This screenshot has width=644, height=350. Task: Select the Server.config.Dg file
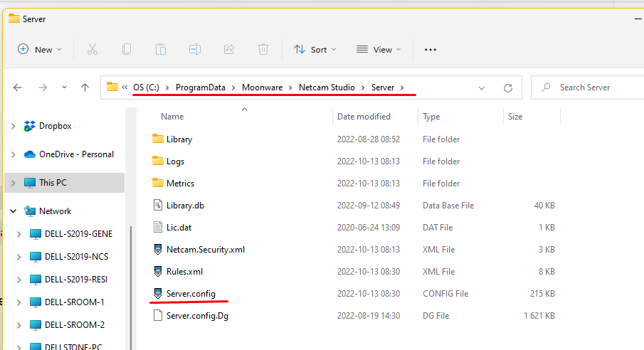click(197, 316)
